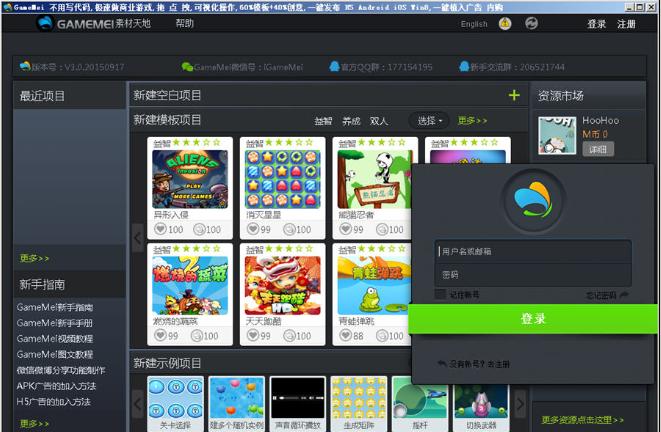Enable the 记住账号 checkbox
The width and height of the screenshot is (661, 432).
440,294
